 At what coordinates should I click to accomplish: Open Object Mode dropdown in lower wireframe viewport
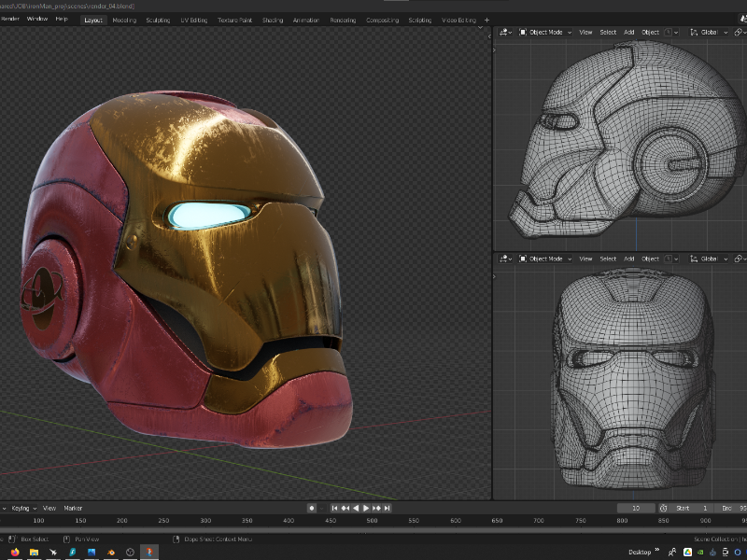545,259
